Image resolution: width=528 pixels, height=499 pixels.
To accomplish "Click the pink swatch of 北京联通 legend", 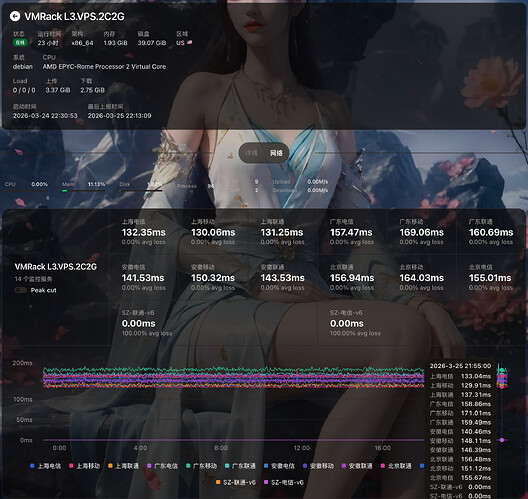I will pyautogui.click(x=383, y=466).
